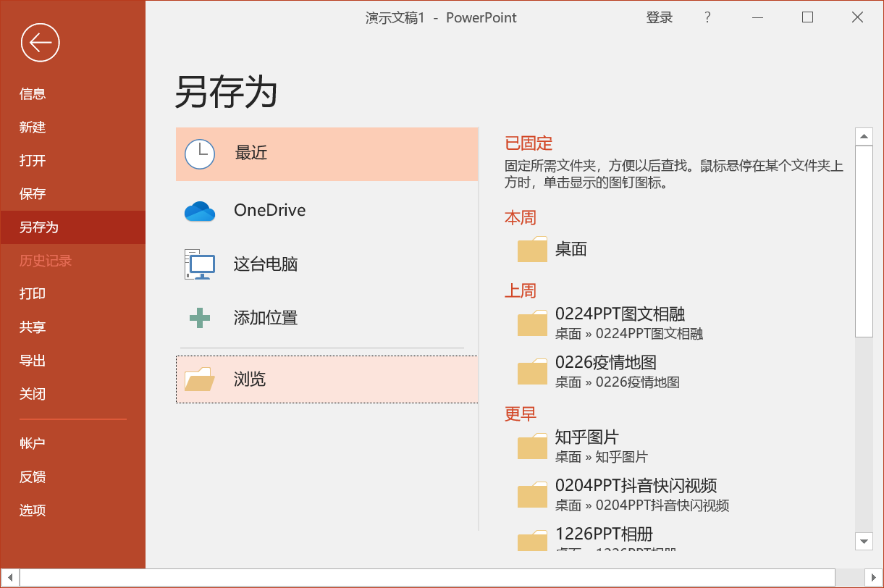The image size is (884, 588).
Task: Open the 打印 page in sidebar
Action: tap(33, 293)
